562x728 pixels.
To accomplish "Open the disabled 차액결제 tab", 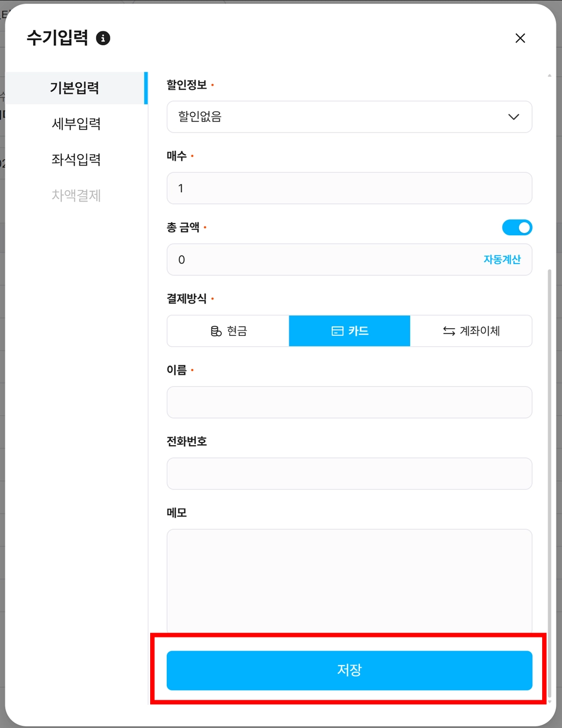I will pyautogui.click(x=76, y=196).
